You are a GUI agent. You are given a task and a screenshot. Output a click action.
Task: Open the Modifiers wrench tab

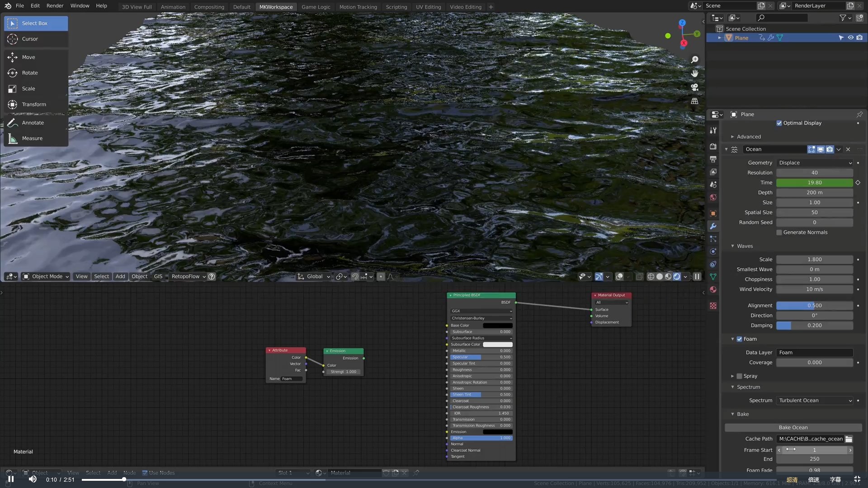coord(713,226)
